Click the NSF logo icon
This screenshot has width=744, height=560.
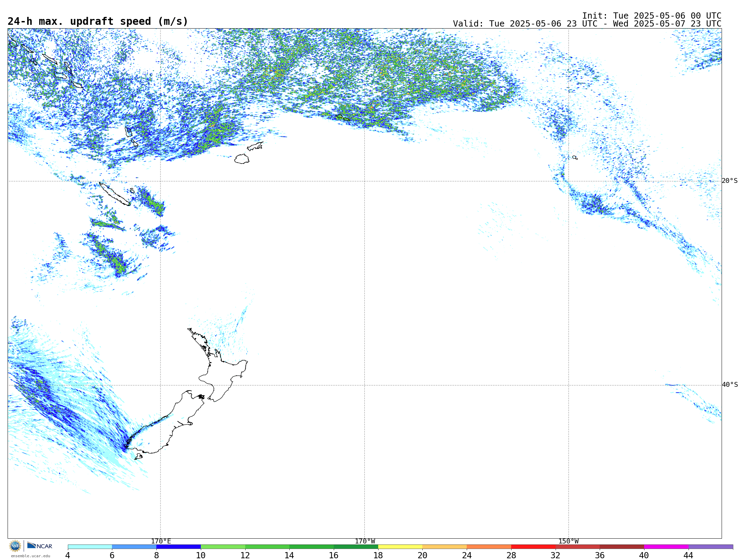pos(15,546)
